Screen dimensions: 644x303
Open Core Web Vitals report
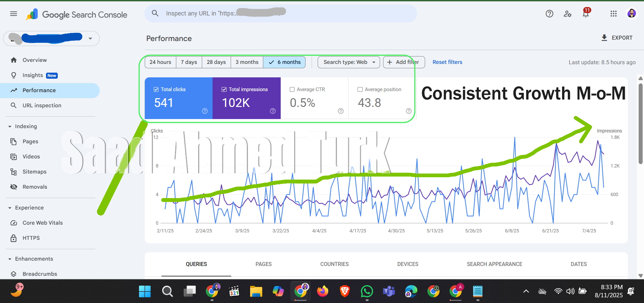coord(43,223)
